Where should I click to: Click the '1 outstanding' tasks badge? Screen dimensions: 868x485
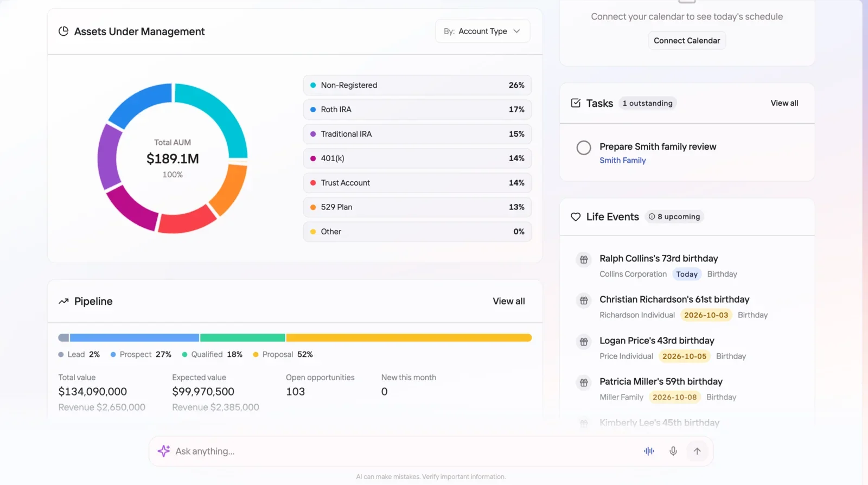(x=648, y=103)
